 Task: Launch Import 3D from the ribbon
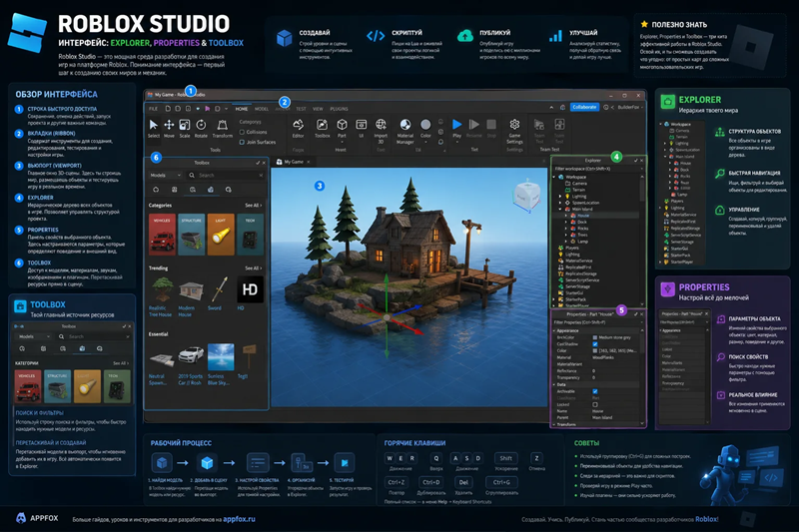pos(381,130)
